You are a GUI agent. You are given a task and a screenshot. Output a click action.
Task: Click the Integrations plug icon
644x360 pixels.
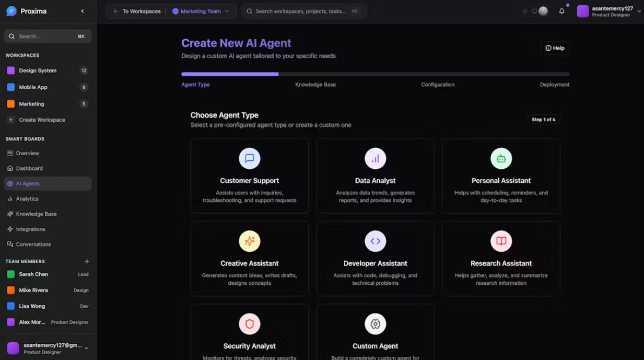coord(10,229)
